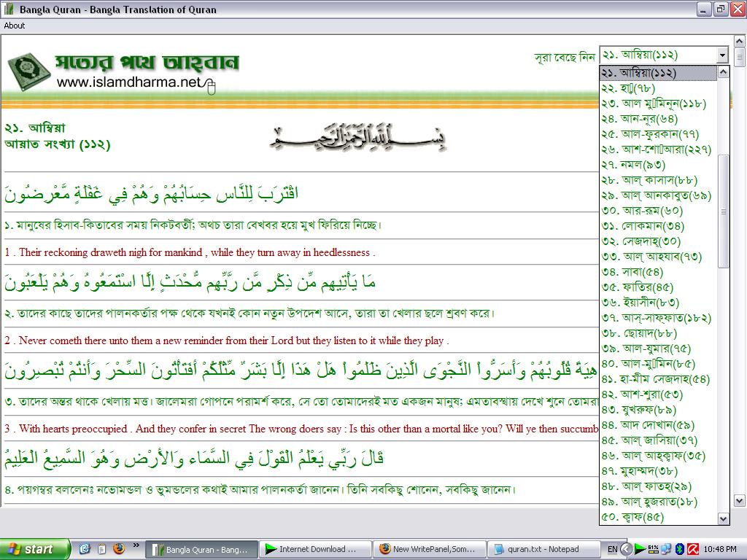Pick surah ২৪. আন-নূর(৬৪) from the dropdown list
Screen dimensions: 747x560
pos(658,119)
